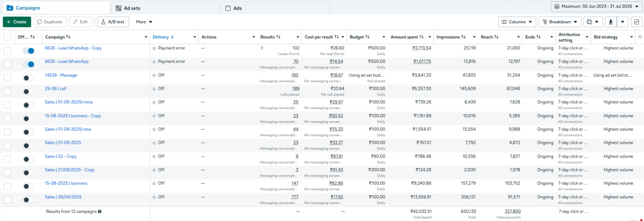
Task: Click Payment error status in first row
Action: coord(171,48)
